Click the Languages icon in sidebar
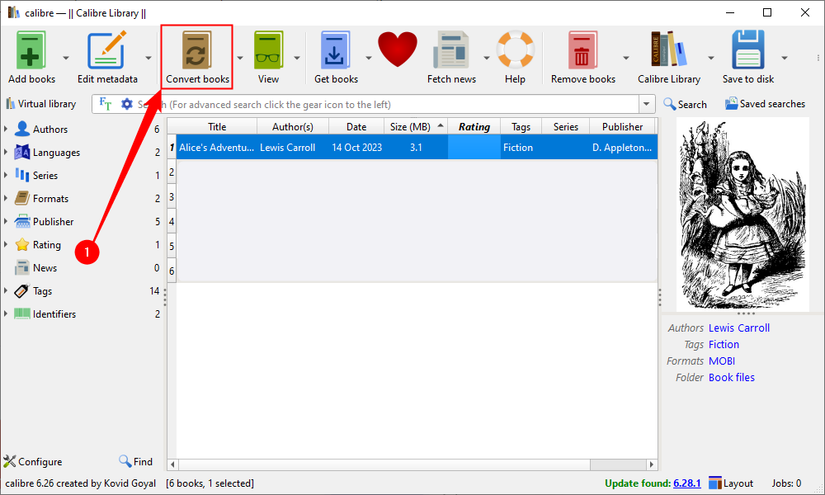 pyautogui.click(x=22, y=152)
